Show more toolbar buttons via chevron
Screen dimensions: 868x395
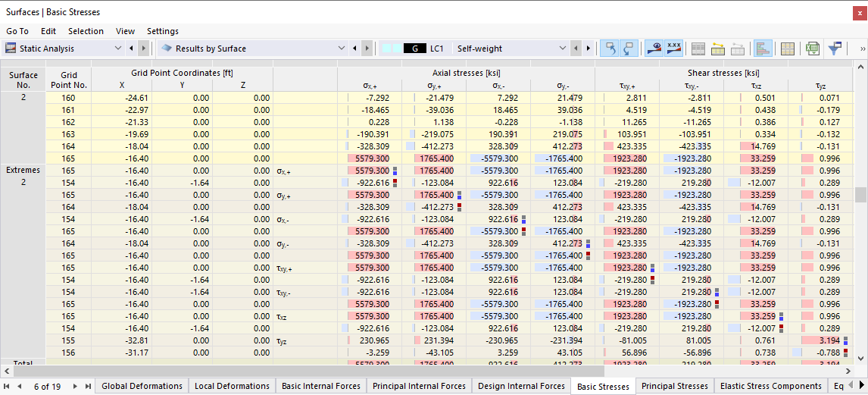point(862,49)
